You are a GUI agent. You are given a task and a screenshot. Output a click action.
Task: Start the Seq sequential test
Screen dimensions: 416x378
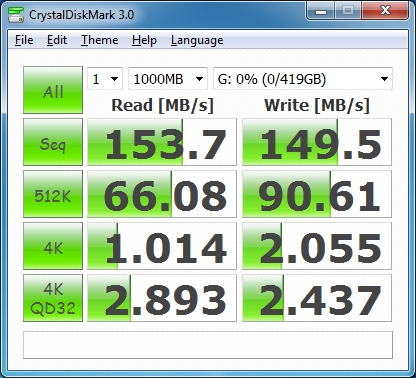tap(53, 142)
